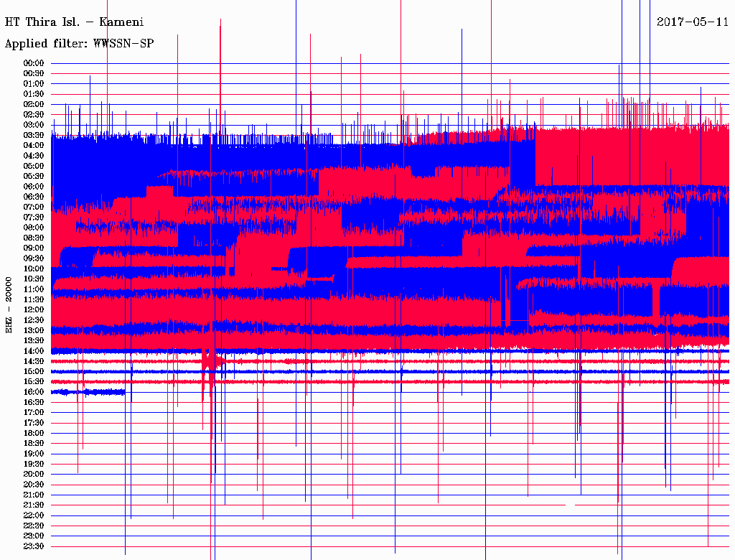Click the '21:30' time label
This screenshot has width=735, height=560.
click(x=34, y=505)
